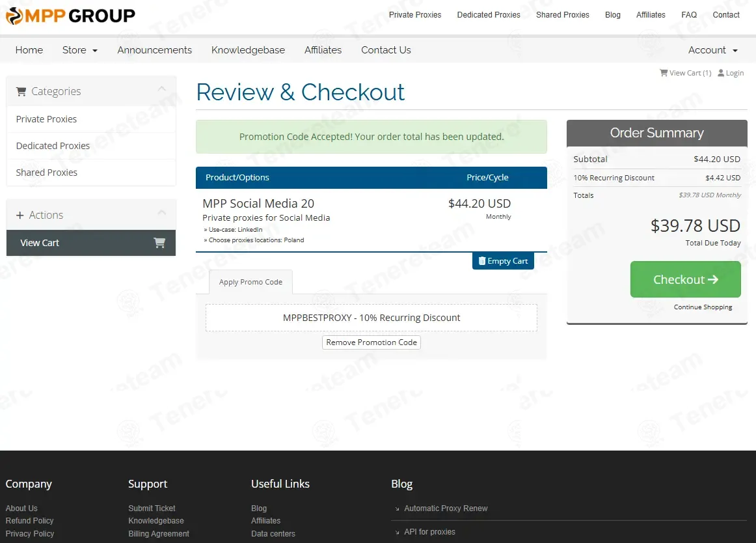Open Blog link under Useful Links
This screenshot has width=756, height=543.
[259, 508]
